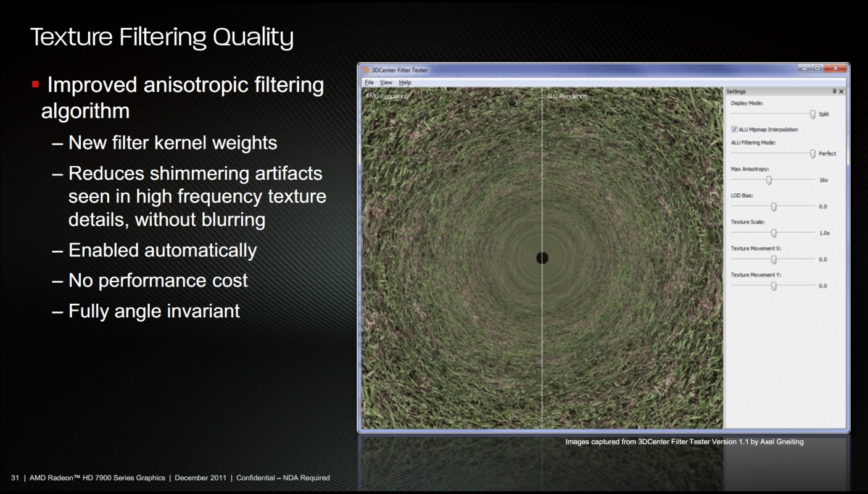
Task: Open the View menu
Action: (386, 82)
